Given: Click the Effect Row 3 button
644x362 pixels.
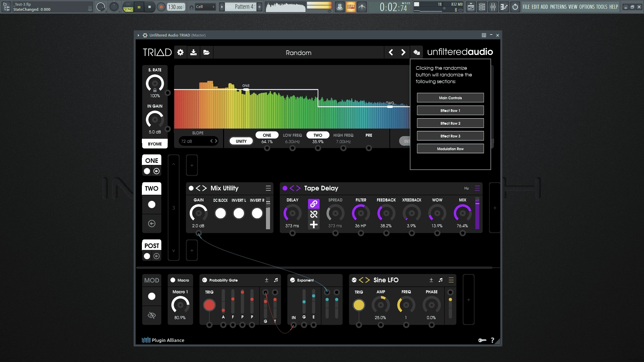Looking at the screenshot, I should click(x=450, y=136).
